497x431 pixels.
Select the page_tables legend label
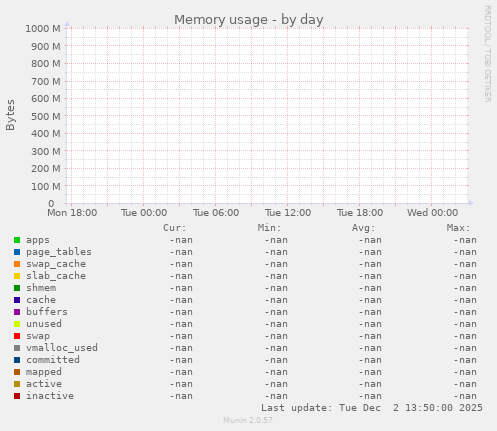click(59, 252)
